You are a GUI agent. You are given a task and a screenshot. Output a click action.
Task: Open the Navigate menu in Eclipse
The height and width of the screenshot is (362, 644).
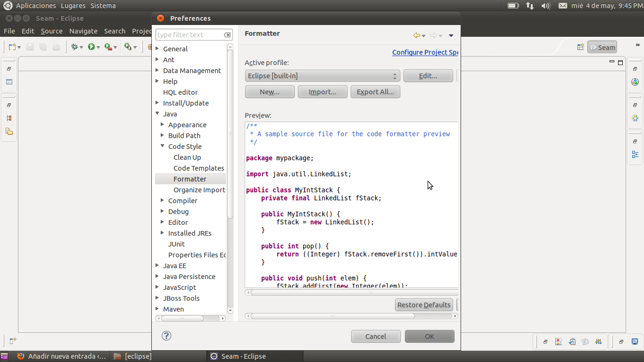(x=83, y=31)
